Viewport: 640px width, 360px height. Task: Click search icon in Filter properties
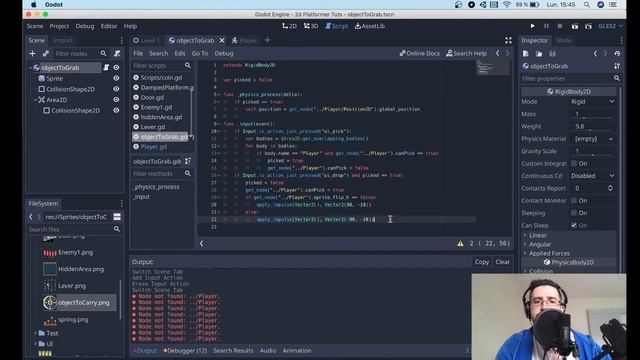[x=617, y=78]
